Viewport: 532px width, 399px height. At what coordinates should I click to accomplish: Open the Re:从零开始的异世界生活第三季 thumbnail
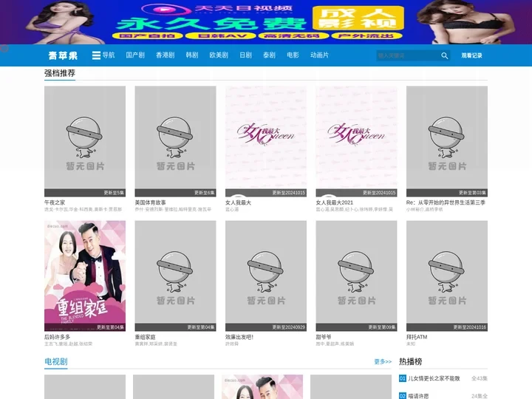tap(447, 141)
